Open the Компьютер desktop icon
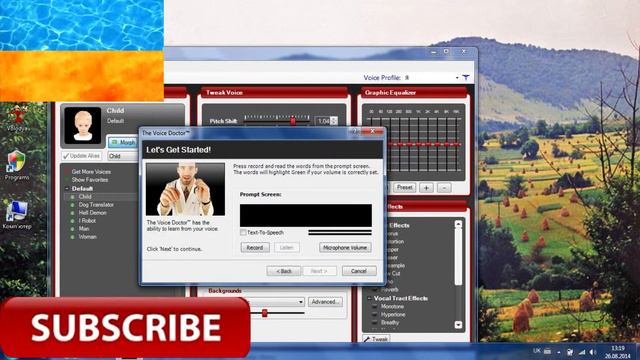The height and width of the screenshot is (360, 640). point(17,215)
